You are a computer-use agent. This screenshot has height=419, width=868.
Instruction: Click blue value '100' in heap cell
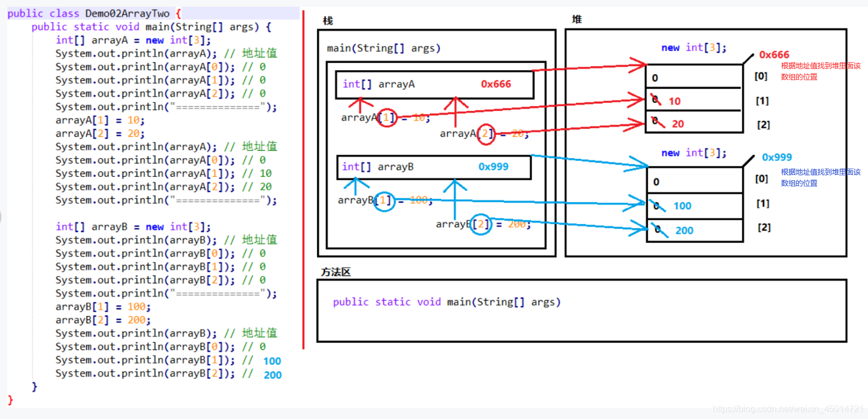coord(682,206)
